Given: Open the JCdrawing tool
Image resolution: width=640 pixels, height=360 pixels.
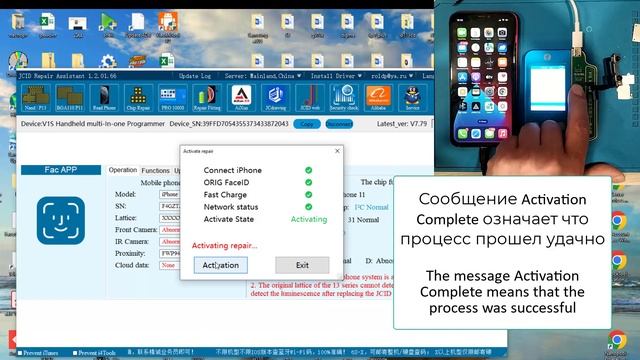Looking at the screenshot, I should click(276, 98).
